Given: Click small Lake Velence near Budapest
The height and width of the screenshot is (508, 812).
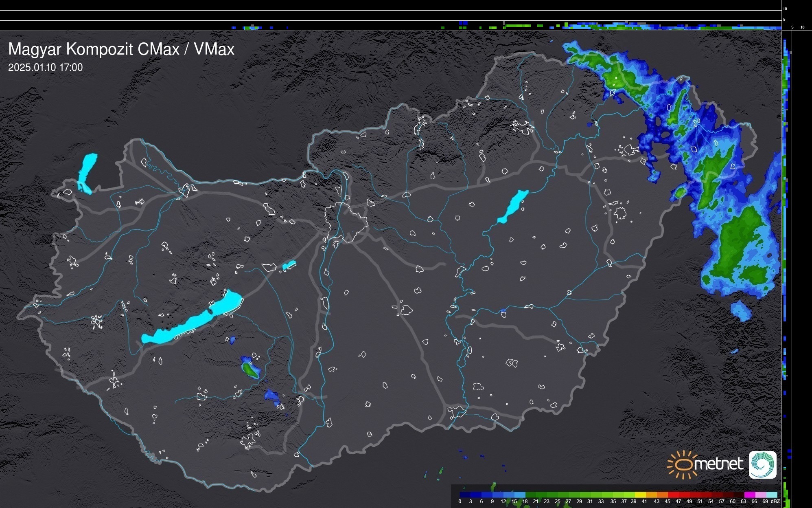Looking at the screenshot, I should click(289, 265).
